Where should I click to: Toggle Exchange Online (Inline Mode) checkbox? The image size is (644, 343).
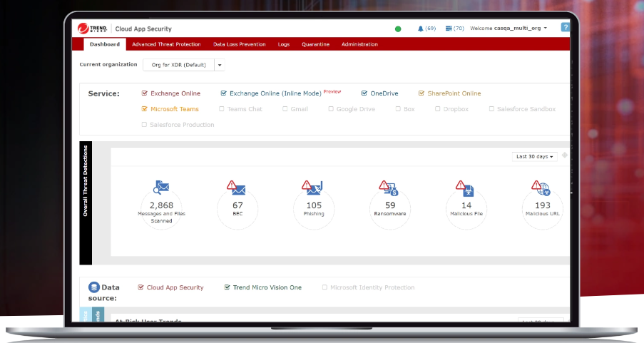click(223, 93)
